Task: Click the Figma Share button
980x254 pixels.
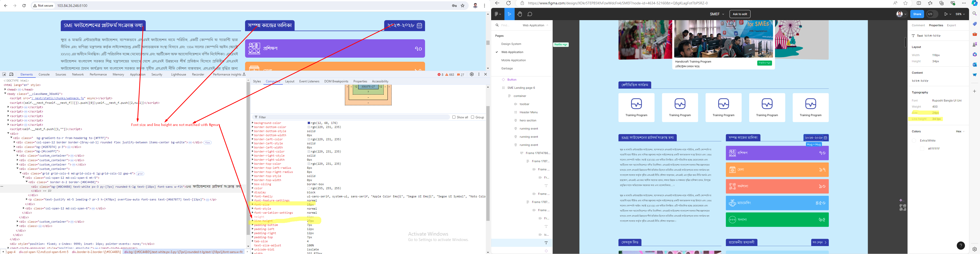Action: click(917, 14)
